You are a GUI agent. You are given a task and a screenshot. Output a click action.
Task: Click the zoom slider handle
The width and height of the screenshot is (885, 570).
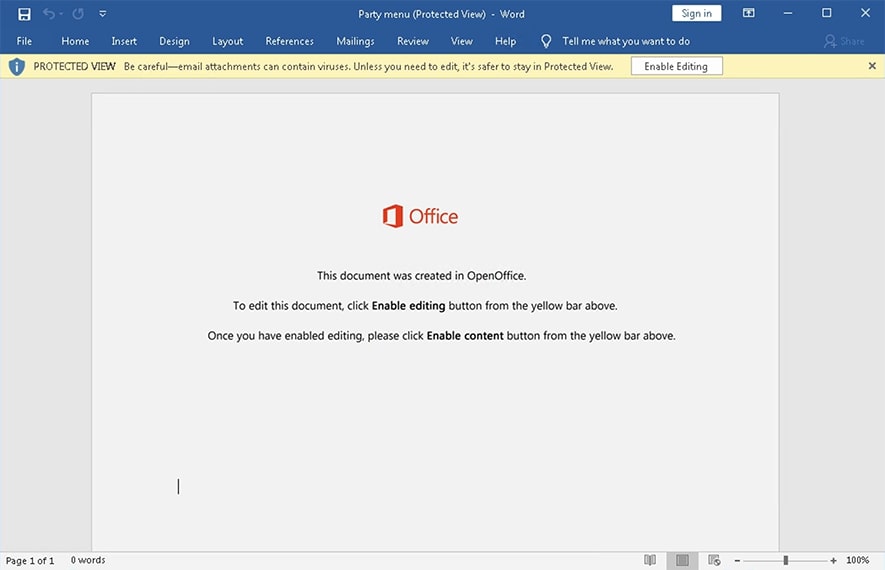[x=785, y=560]
